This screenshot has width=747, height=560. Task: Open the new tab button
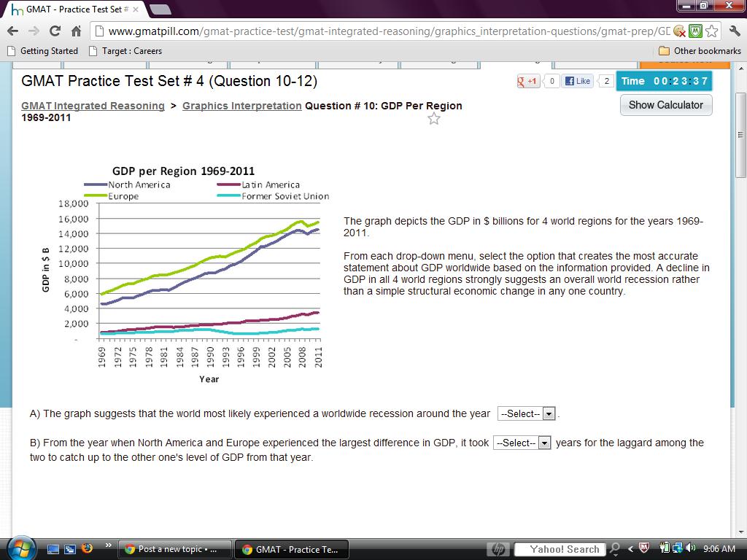160,9
